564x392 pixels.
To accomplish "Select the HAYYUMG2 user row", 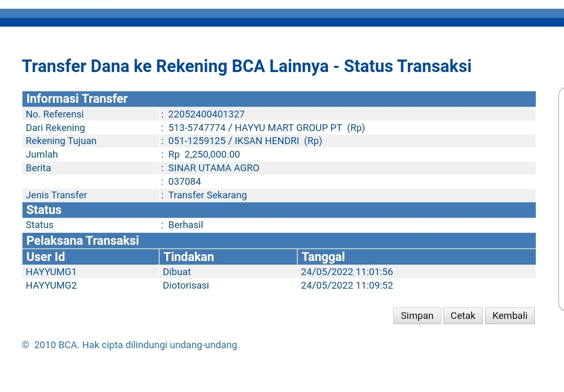I will (x=51, y=286).
